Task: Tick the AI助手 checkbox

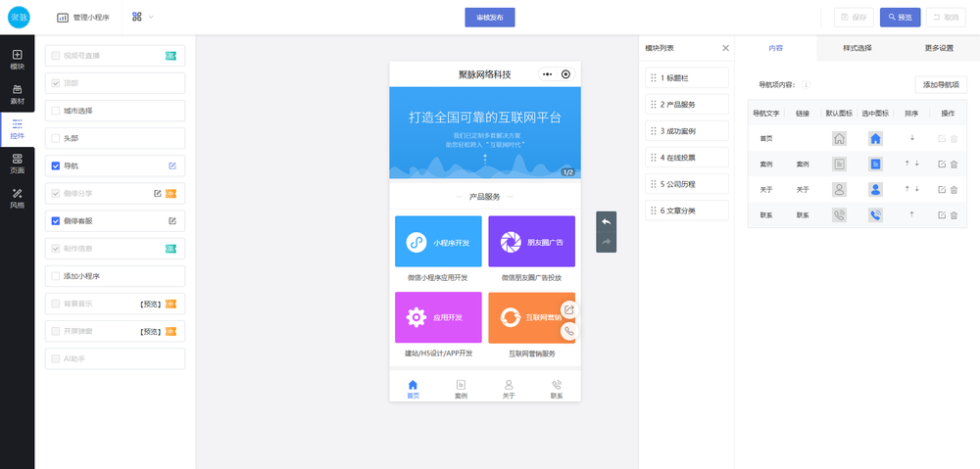Action: [56, 359]
